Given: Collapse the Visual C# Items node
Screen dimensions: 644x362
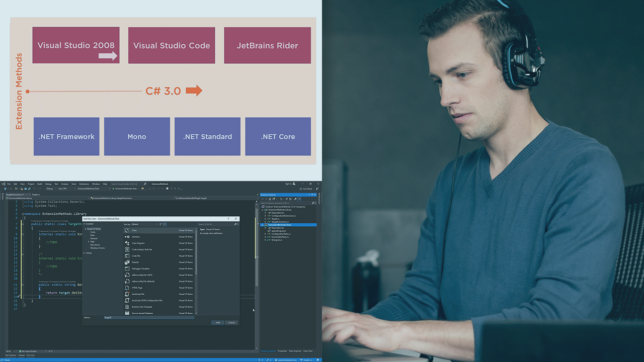Looking at the screenshot, I should (85, 229).
